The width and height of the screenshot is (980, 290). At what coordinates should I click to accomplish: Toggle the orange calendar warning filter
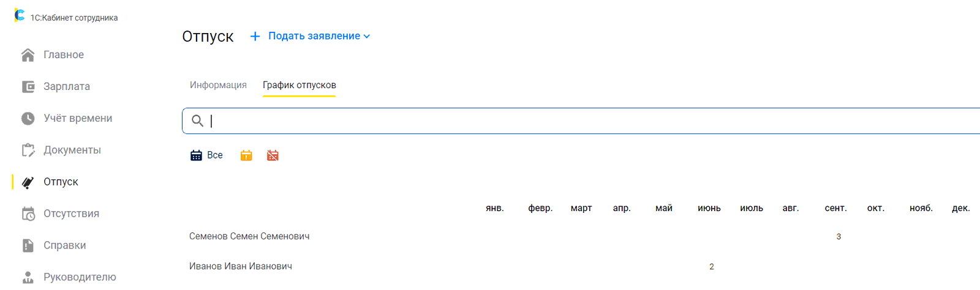point(246,155)
